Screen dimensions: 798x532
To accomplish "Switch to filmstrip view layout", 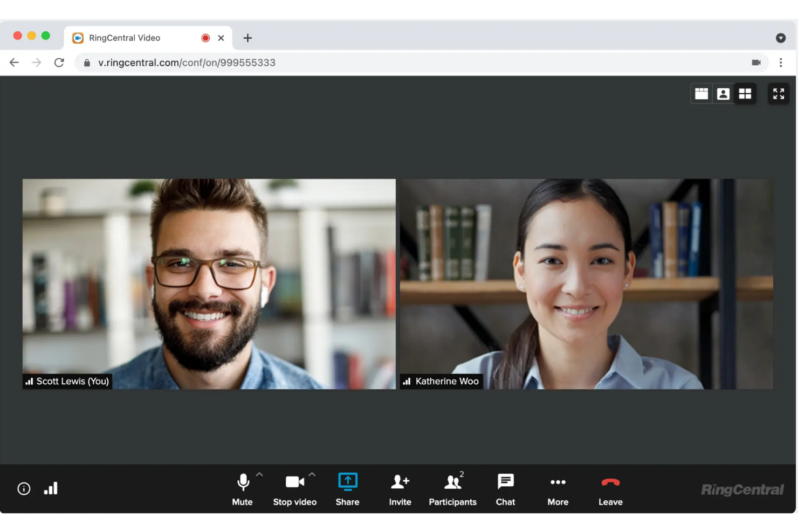I will click(701, 94).
